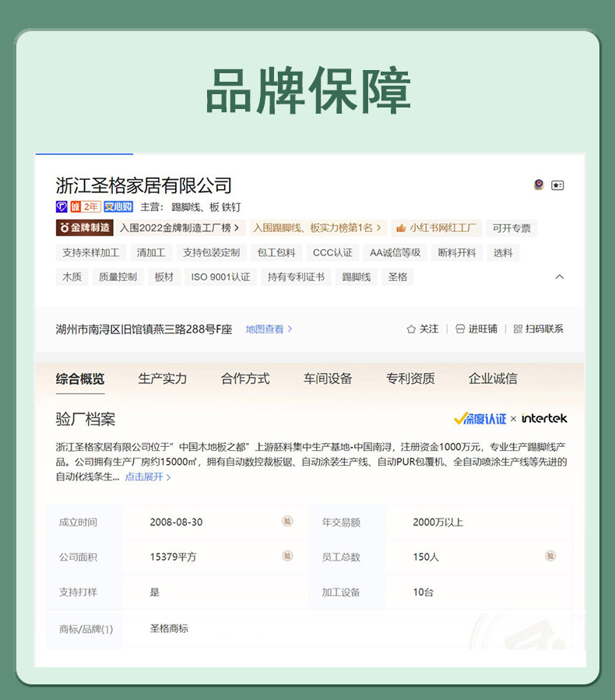
Task: Click the 2000万以上 annual transaction value
Action: (x=438, y=522)
